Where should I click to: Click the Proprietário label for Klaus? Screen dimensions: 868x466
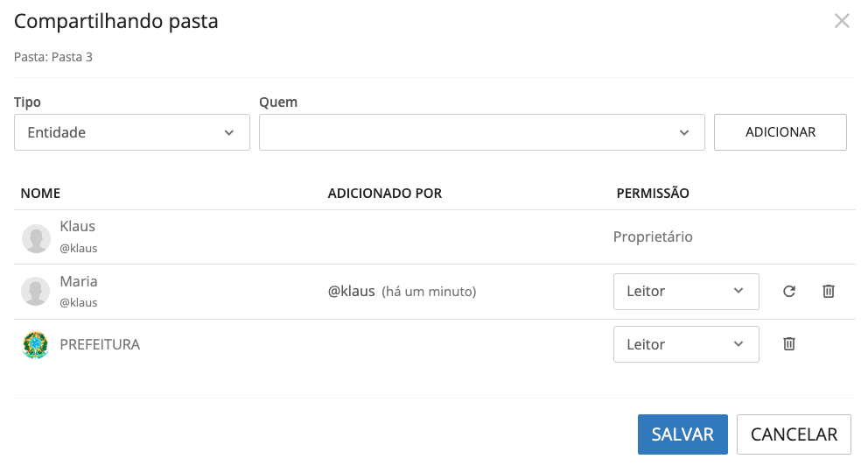click(653, 237)
